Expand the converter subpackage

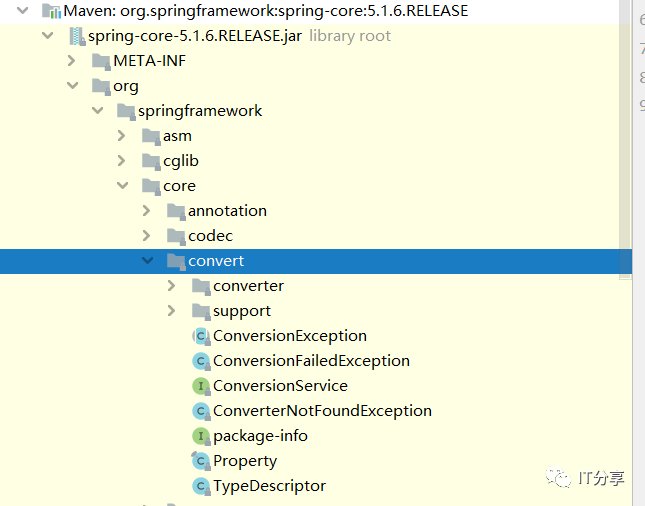[x=172, y=286]
